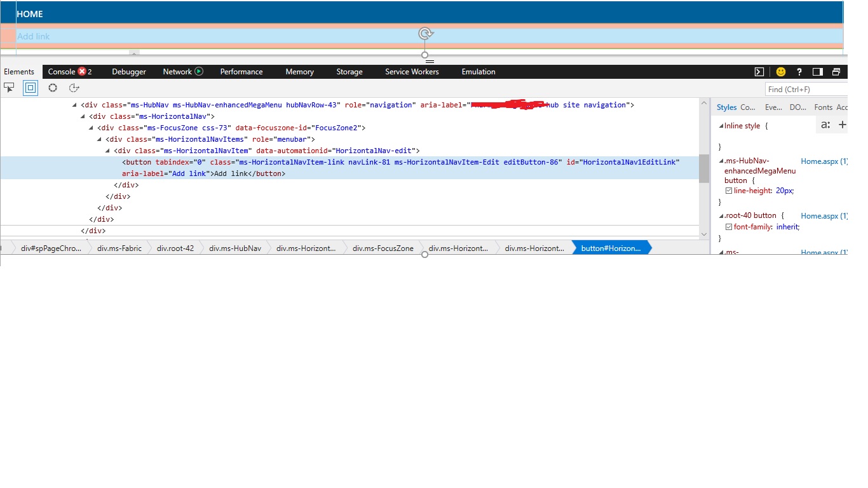
Task: Select button#Horizon... breadcrumb
Action: coord(611,248)
